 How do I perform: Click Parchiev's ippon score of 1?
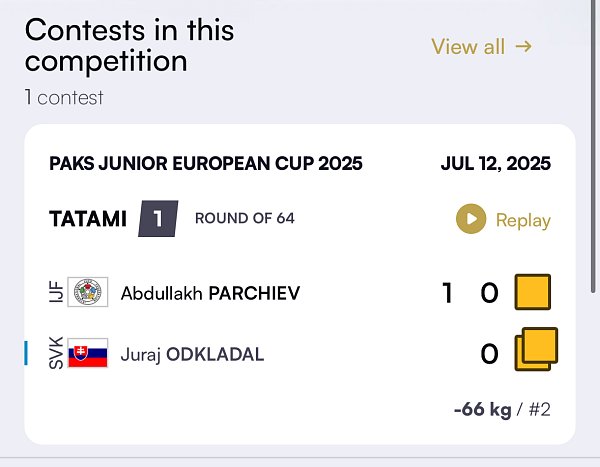click(x=447, y=293)
